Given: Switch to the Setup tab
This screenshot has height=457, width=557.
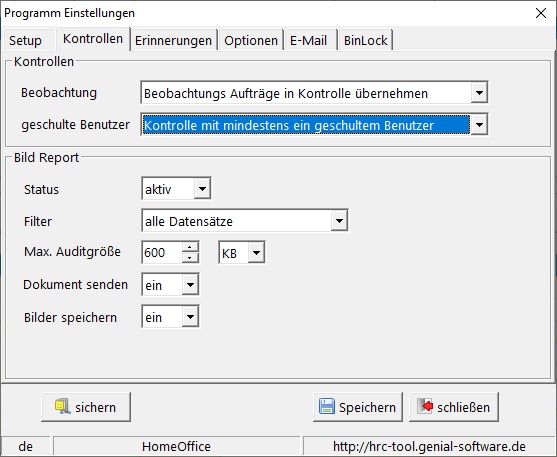Looking at the screenshot, I should click(x=25, y=40).
